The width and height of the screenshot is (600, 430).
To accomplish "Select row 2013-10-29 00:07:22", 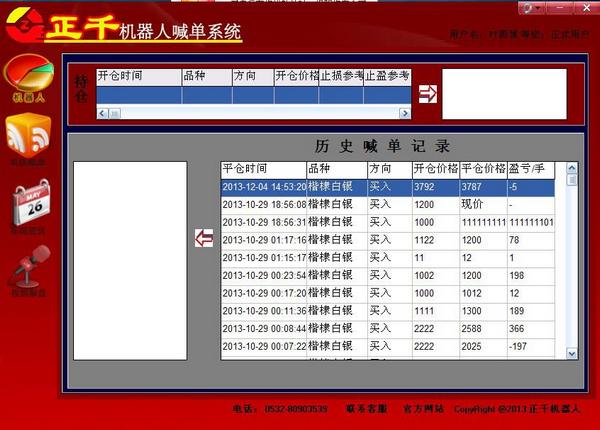I will [x=388, y=347].
